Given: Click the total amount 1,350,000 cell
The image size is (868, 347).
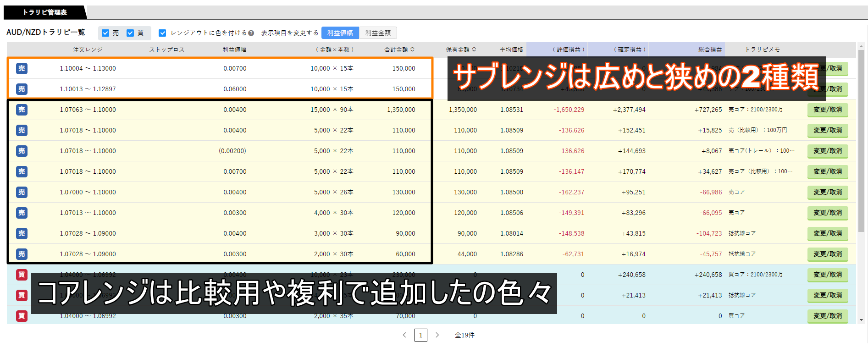Looking at the screenshot, I should point(401,110).
